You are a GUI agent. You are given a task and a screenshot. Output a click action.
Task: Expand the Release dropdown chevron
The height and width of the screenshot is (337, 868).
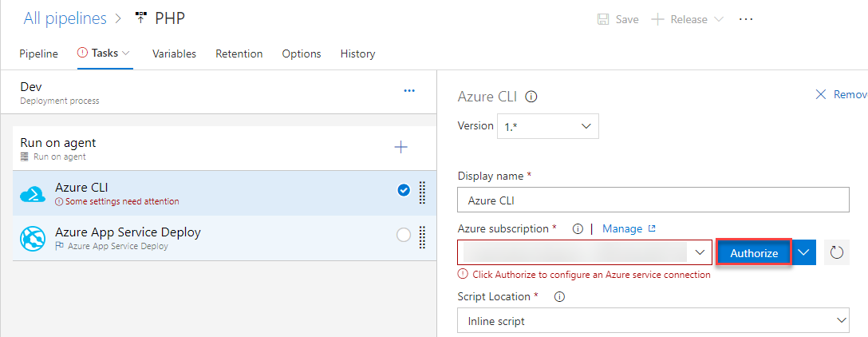coord(719,19)
